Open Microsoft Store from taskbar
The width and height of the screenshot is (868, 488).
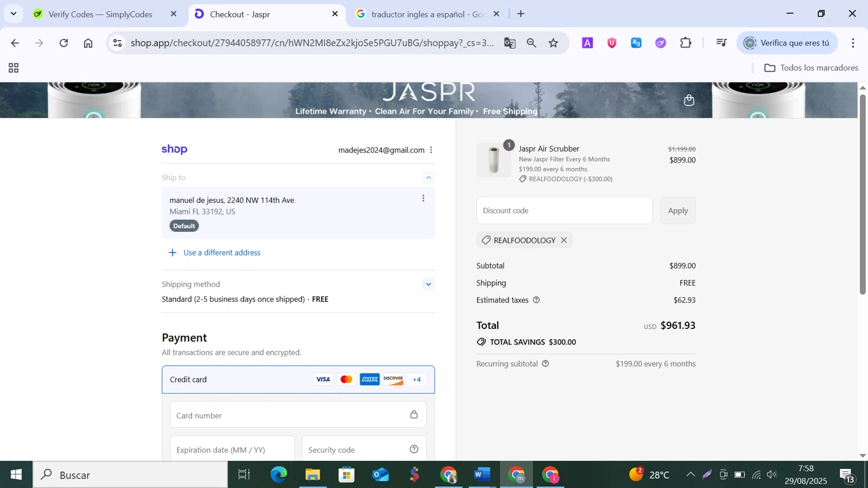[347, 475]
